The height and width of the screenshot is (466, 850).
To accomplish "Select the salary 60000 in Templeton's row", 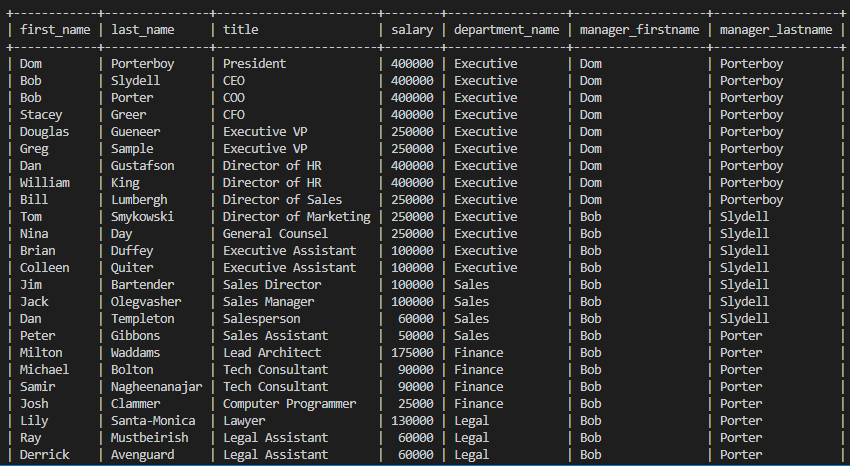I will [416, 319].
